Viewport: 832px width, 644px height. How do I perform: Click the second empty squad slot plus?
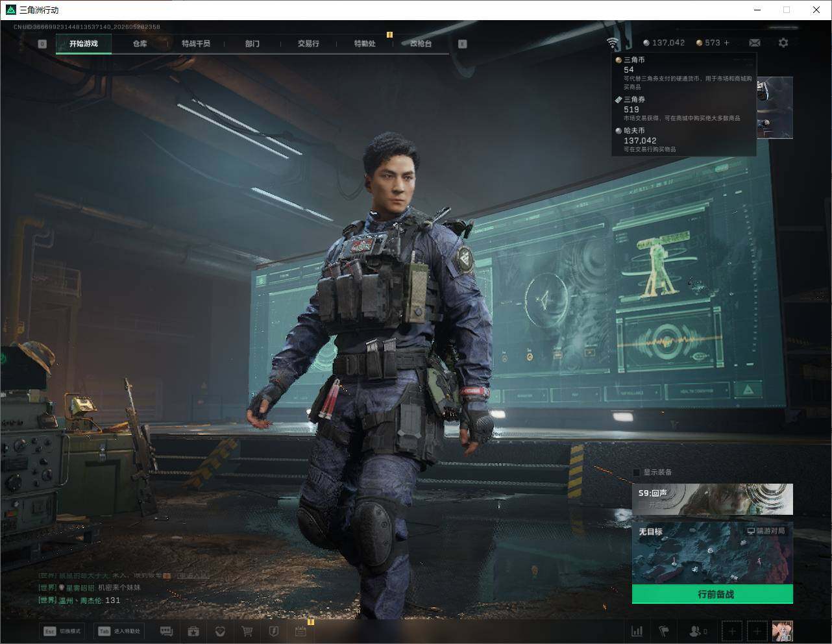tap(757, 631)
